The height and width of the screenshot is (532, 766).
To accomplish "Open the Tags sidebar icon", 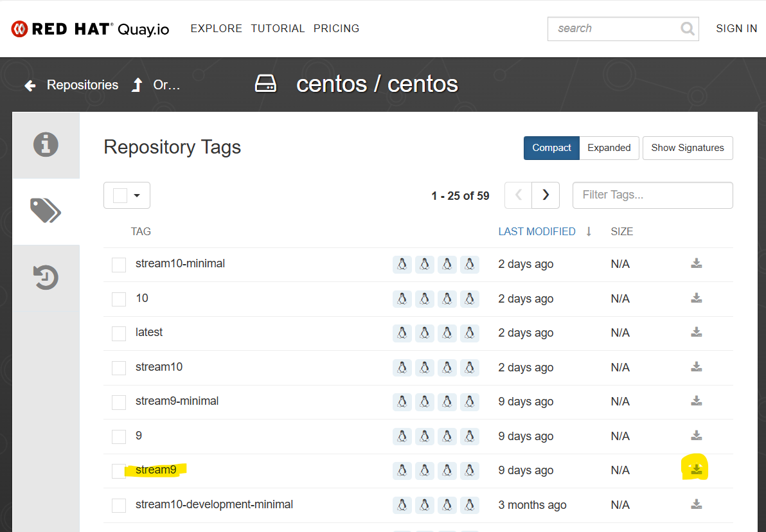I will [x=46, y=211].
